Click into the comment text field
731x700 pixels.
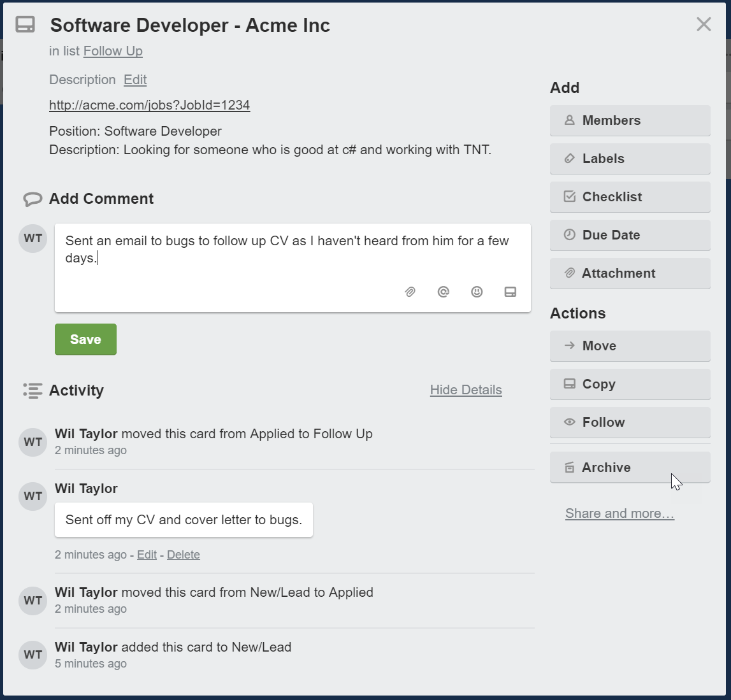tap(292, 258)
